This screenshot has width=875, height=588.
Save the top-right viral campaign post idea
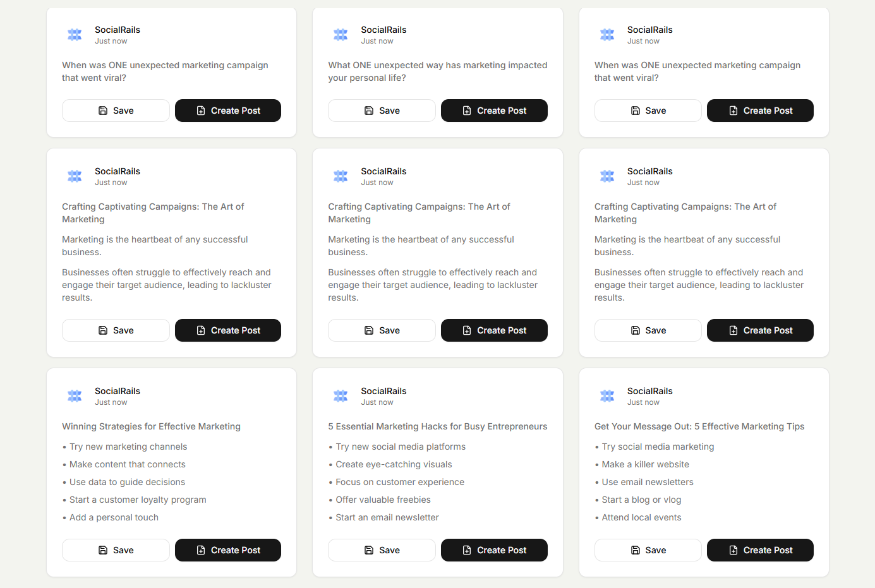tap(648, 111)
